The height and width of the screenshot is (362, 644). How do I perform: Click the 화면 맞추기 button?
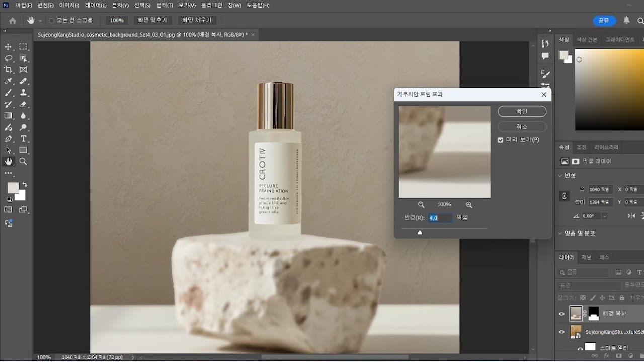pos(153,20)
